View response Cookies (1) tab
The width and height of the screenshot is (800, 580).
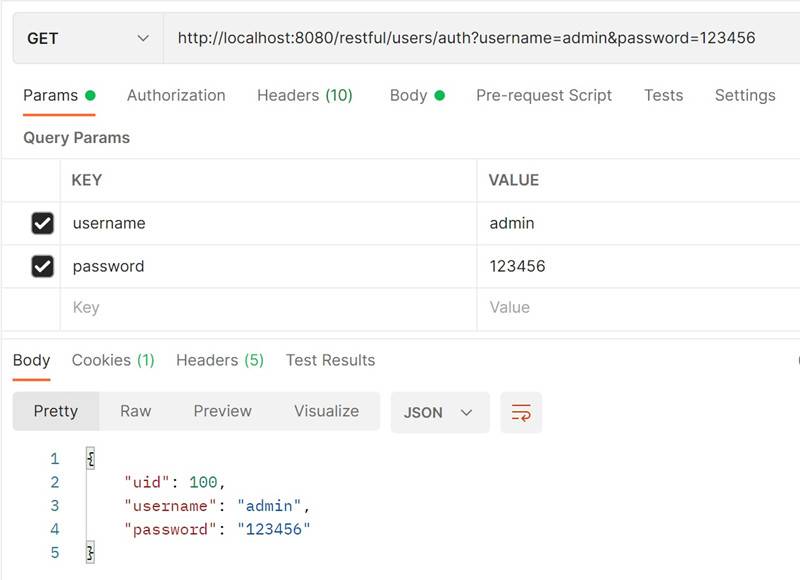click(113, 360)
